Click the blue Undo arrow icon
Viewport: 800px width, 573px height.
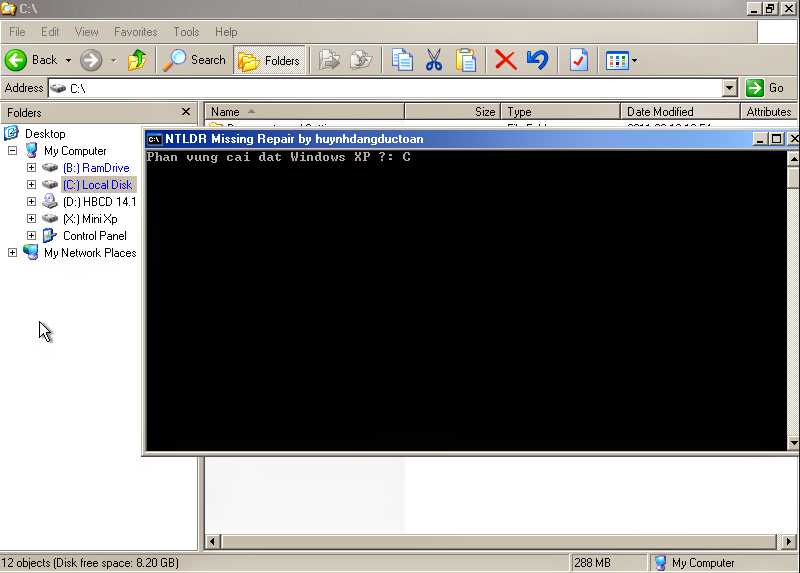pyautogui.click(x=537, y=60)
